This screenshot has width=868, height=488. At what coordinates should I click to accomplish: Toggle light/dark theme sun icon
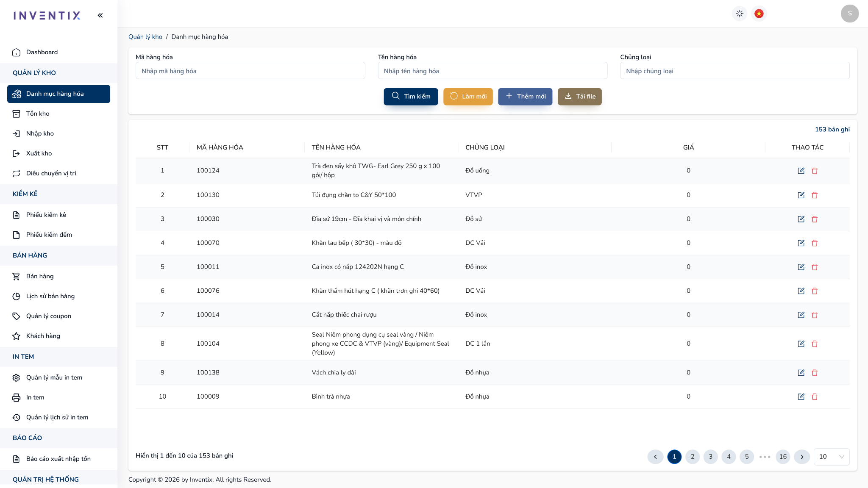point(740,14)
